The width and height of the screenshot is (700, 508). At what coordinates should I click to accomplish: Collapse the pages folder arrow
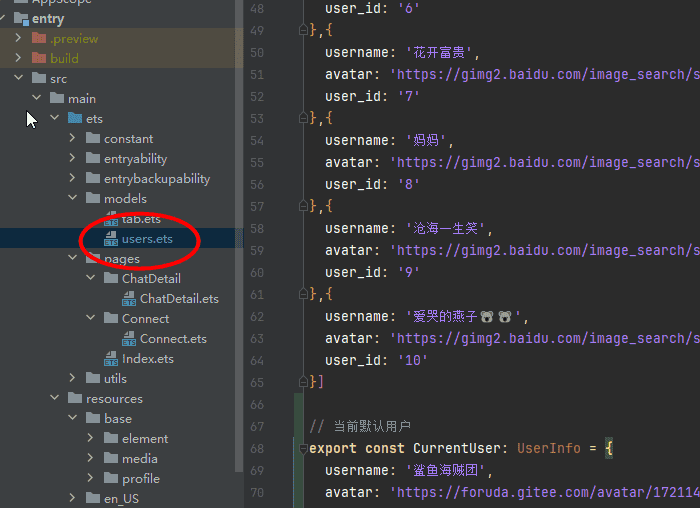(73, 259)
